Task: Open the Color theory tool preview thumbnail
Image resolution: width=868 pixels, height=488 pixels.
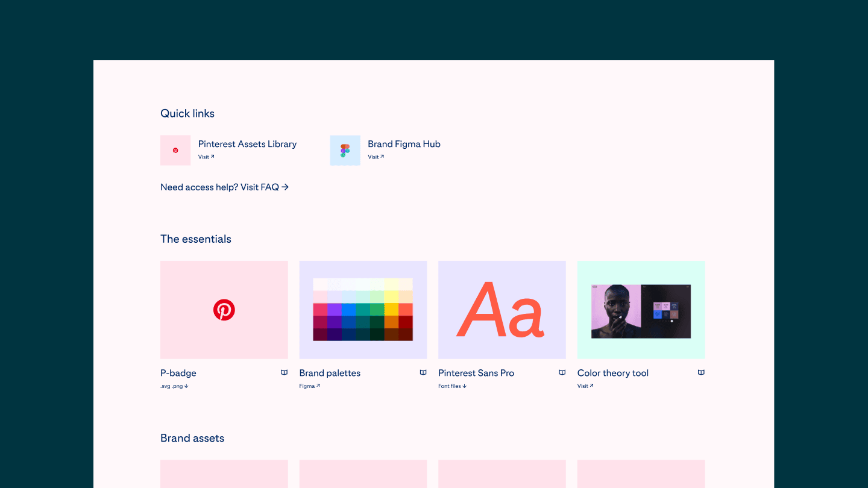Action: point(641,311)
